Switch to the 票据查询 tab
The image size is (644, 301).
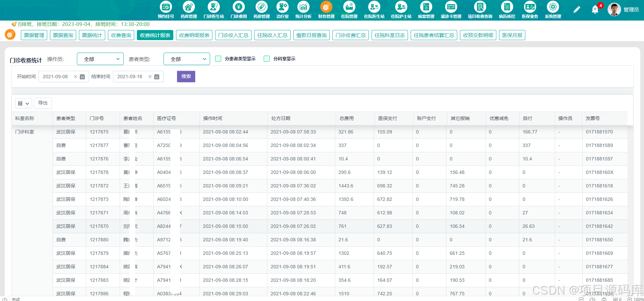(63, 35)
